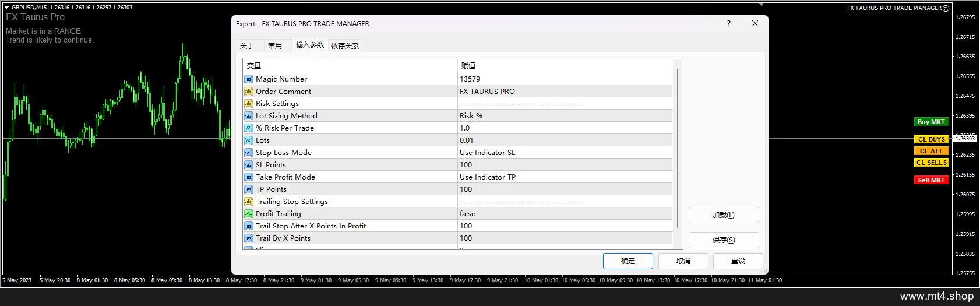The width and height of the screenshot is (980, 306).
Task: Click the 变量 column header
Action: (x=350, y=66)
